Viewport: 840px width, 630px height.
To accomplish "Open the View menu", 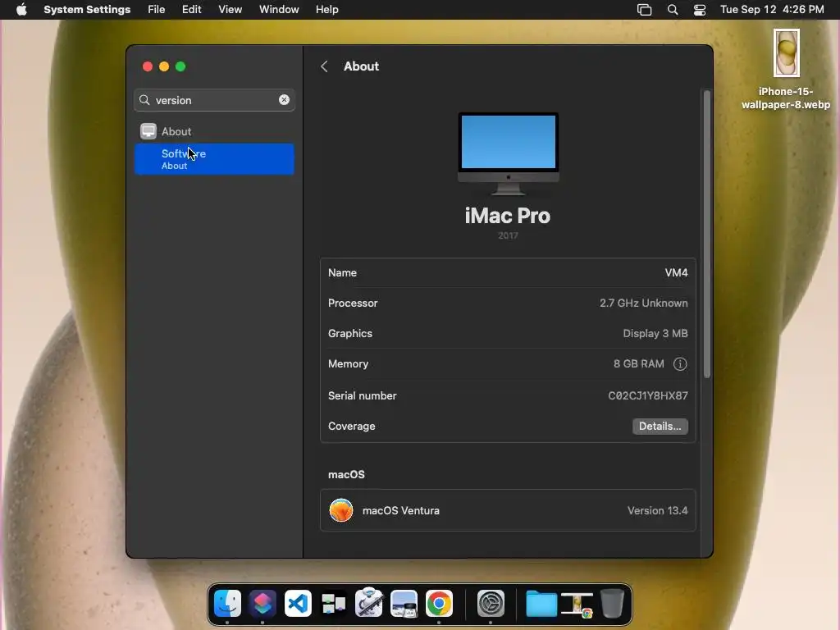I will pos(230,10).
